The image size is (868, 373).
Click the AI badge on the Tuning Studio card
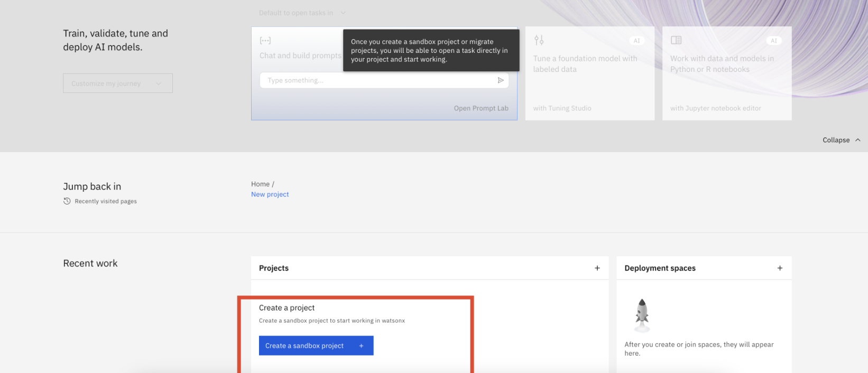coord(636,41)
